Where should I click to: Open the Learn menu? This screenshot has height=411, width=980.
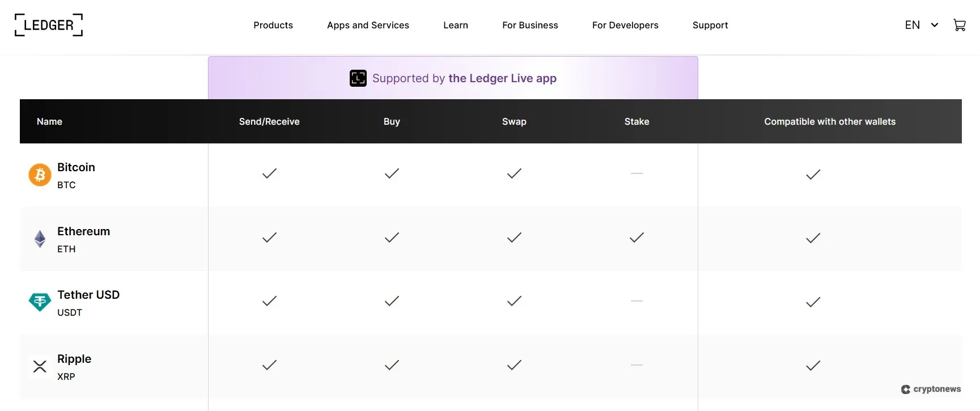click(456, 25)
